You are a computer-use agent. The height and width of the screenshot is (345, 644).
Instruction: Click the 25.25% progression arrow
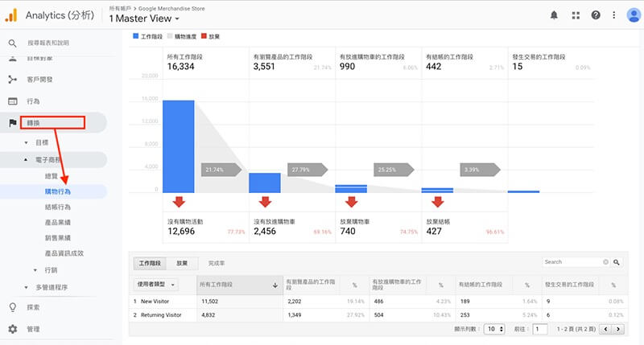click(394, 170)
